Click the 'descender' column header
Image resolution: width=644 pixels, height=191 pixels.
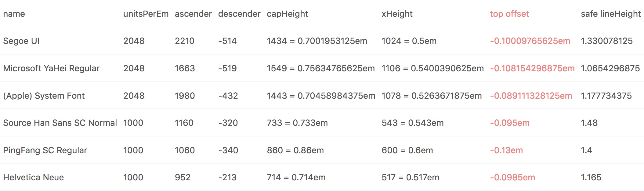(x=239, y=14)
